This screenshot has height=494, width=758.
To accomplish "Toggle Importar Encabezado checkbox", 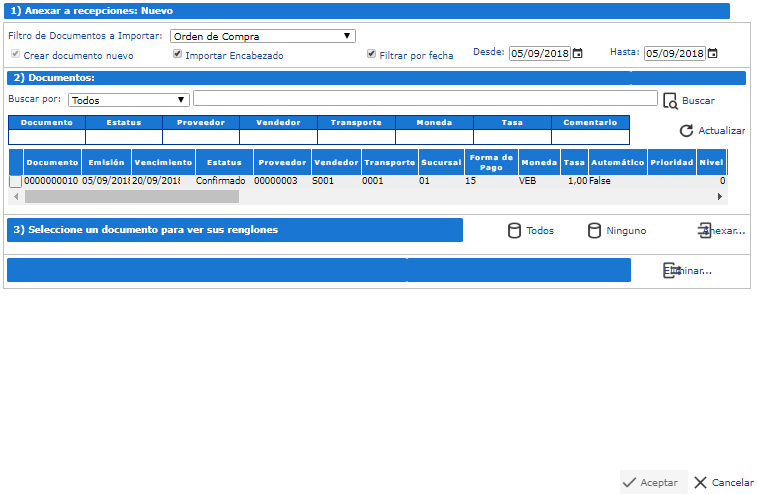I will [177, 54].
